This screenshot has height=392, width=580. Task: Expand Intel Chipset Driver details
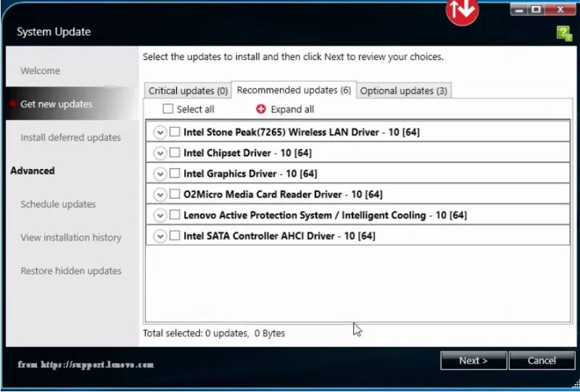pyautogui.click(x=159, y=153)
